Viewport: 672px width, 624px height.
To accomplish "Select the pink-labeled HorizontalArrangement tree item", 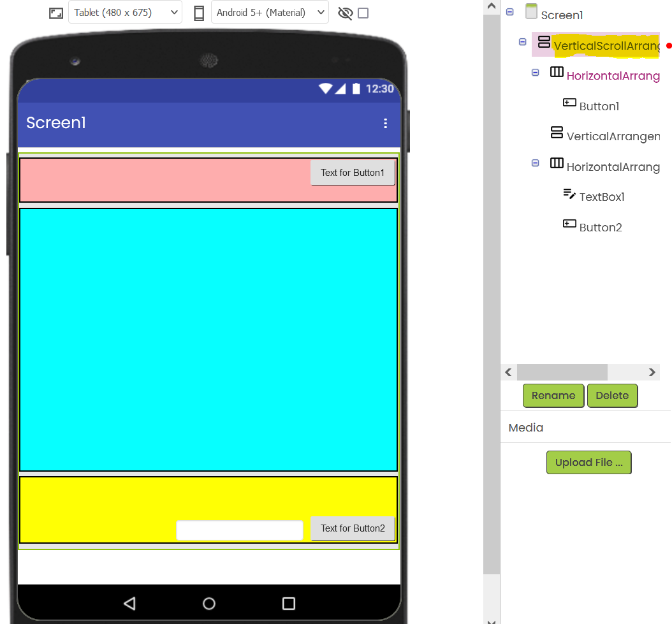I will coord(613,76).
